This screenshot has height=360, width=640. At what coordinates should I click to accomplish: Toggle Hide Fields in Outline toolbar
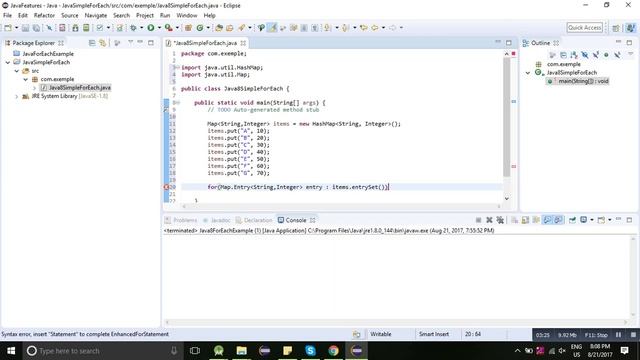click(585, 55)
